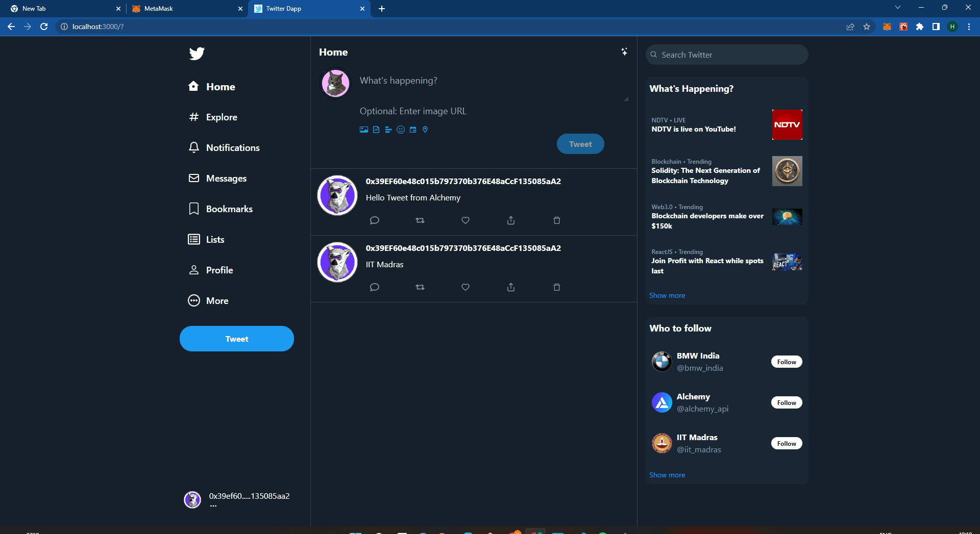980x534 pixels.
Task: Switch to the MetaMask browser tab
Action: 184,9
